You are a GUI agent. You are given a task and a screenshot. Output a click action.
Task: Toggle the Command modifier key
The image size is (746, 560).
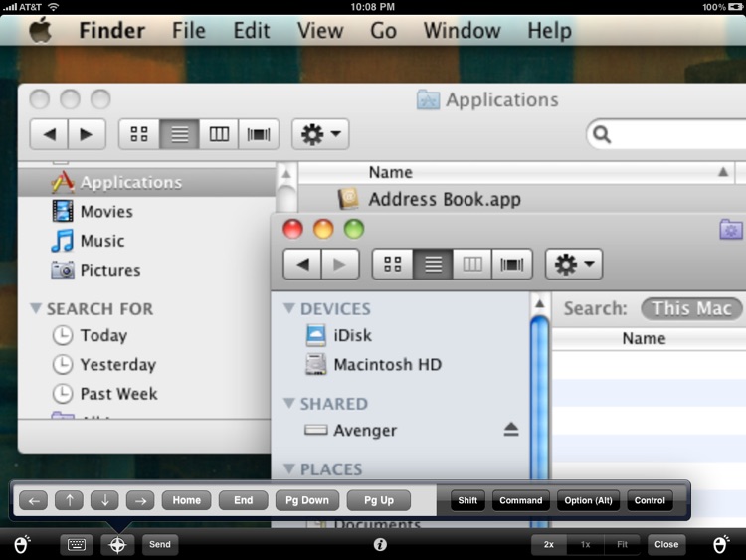tap(521, 500)
